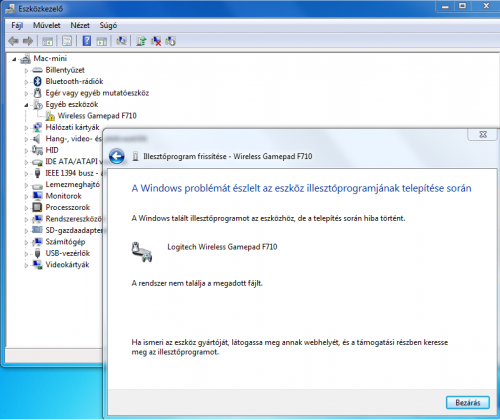500x420 pixels.
Task: Select the Számítógép icon
Action: pos(37,242)
